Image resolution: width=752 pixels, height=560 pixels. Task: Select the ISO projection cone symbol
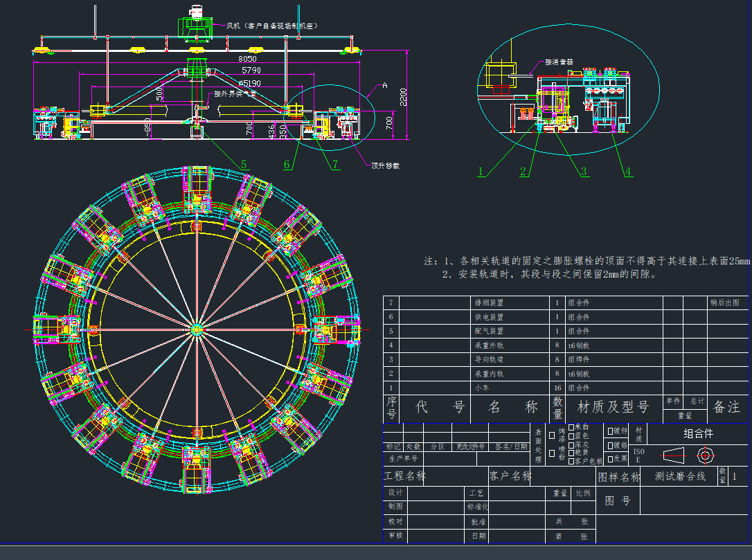(x=672, y=455)
